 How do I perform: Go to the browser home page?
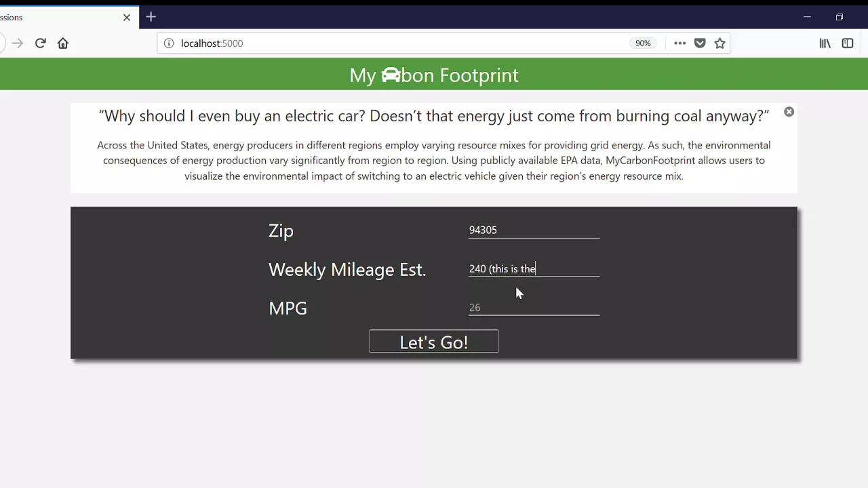coord(63,43)
